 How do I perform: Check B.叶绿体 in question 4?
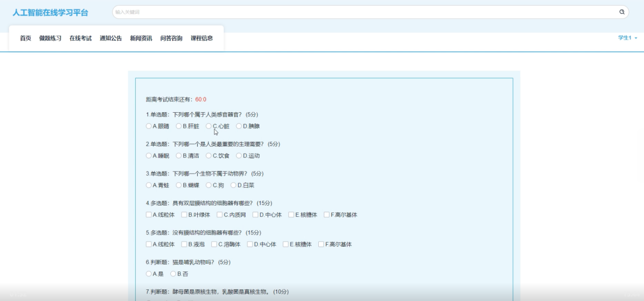(x=185, y=215)
